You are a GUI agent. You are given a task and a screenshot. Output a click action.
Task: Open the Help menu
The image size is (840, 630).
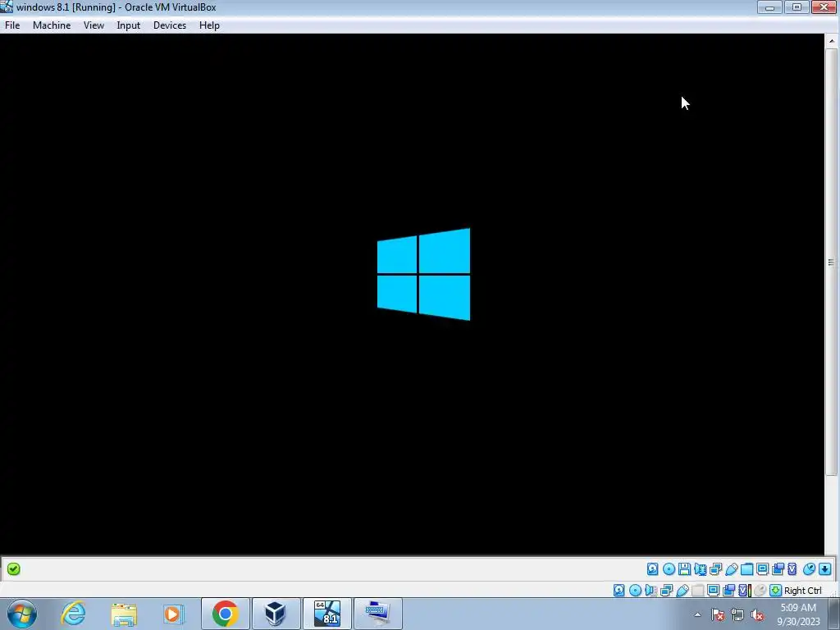(209, 25)
